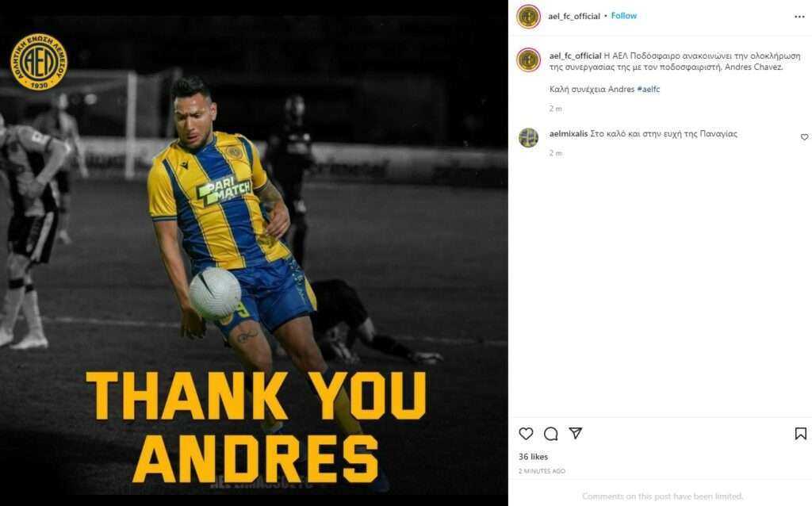812x506 pixels.
Task: Save post using the bookmark icon
Action: tap(801, 434)
